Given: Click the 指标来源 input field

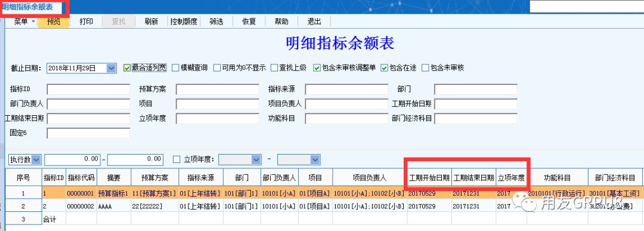Looking at the screenshot, I should tap(346, 89).
